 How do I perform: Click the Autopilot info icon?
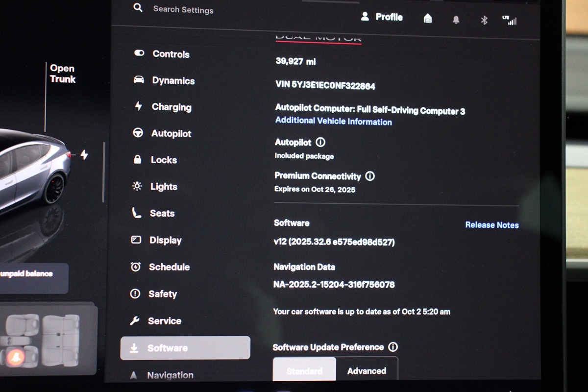click(320, 143)
